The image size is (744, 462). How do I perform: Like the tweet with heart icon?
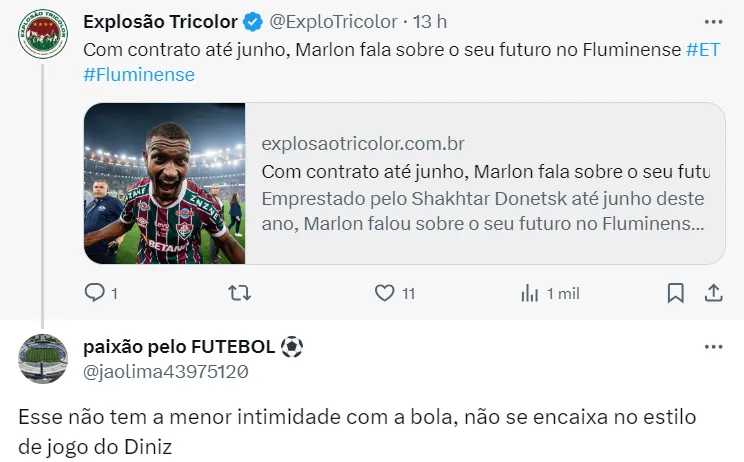384,293
